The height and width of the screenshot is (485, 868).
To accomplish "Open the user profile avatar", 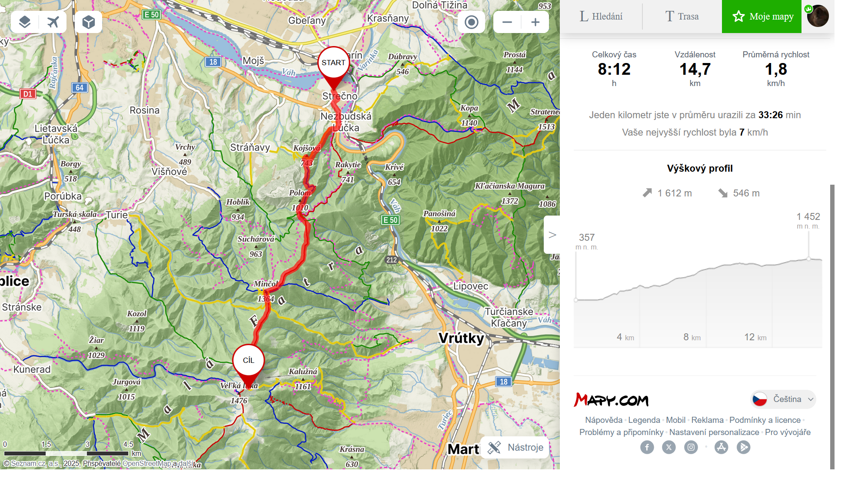I will tap(818, 16).
